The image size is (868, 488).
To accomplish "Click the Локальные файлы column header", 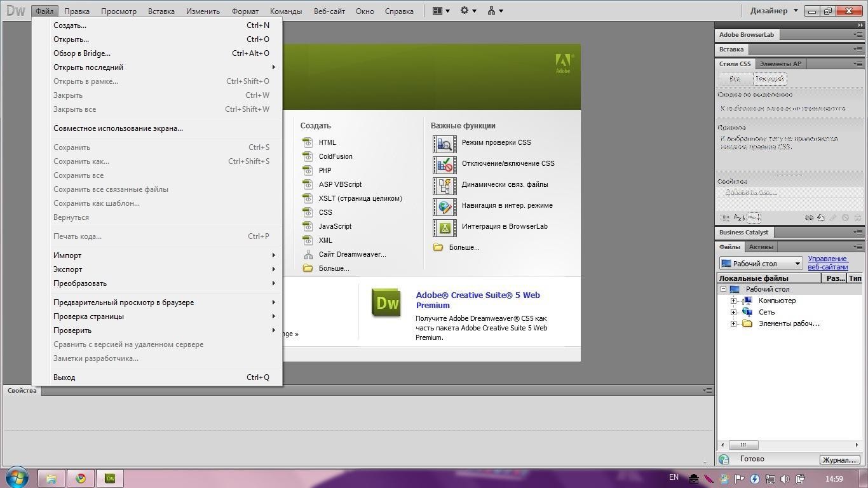I will point(770,278).
